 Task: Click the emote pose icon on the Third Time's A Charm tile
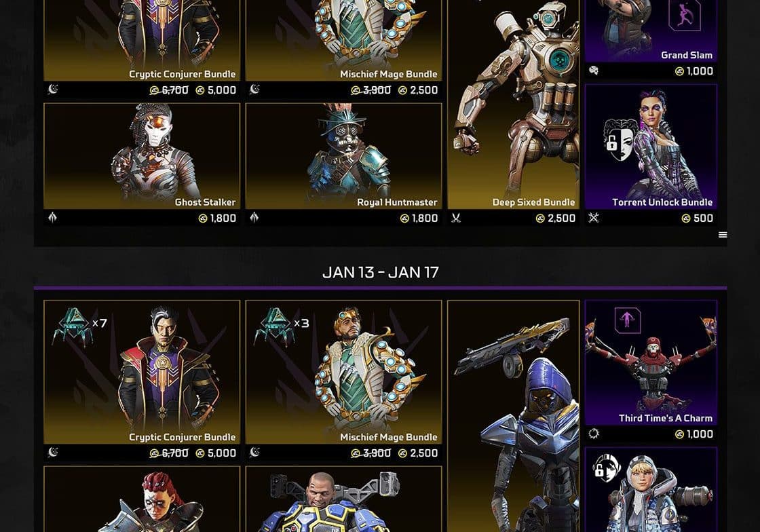coord(627,320)
